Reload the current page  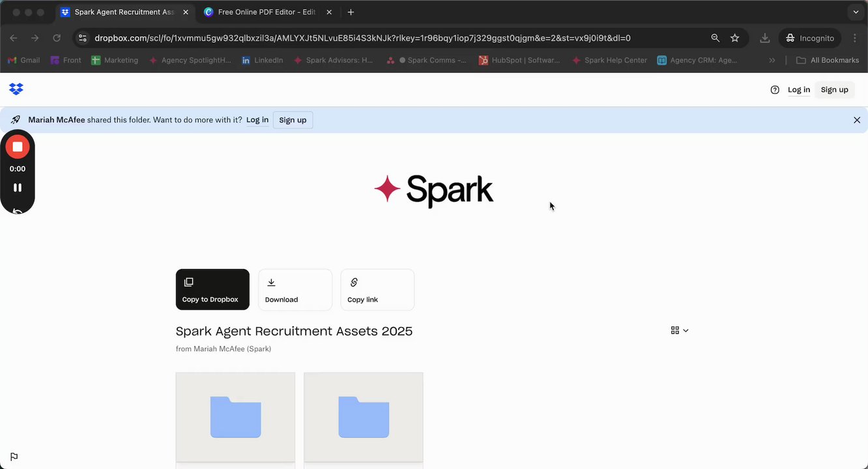pyautogui.click(x=57, y=38)
